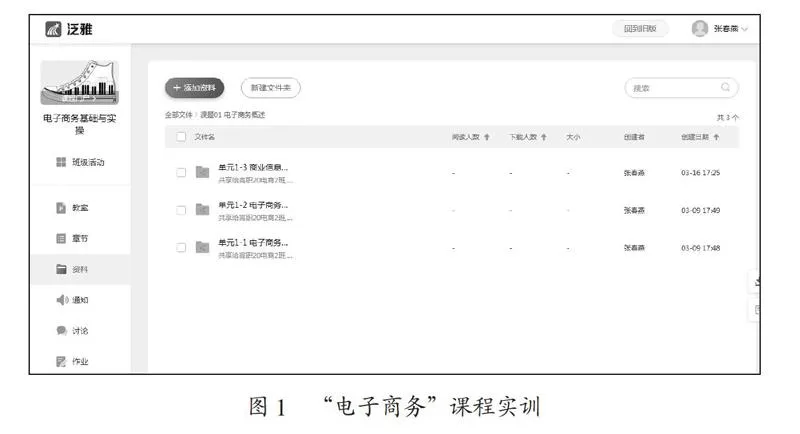This screenshot has width=800, height=434.
Task: Sort by 下载人数 arrow icon
Action: (x=544, y=137)
